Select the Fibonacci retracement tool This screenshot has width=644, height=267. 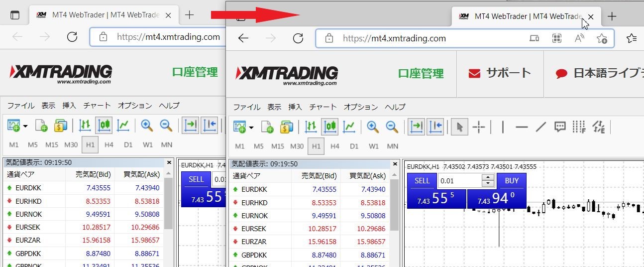click(579, 128)
